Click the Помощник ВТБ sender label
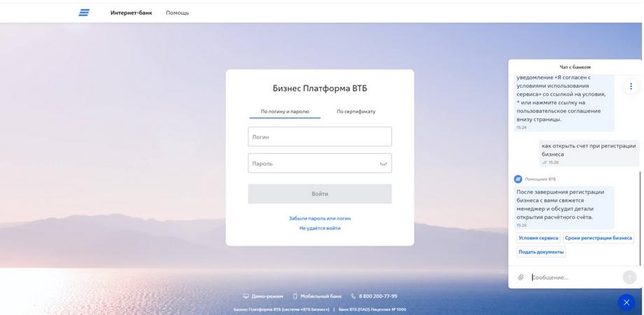 coord(540,179)
